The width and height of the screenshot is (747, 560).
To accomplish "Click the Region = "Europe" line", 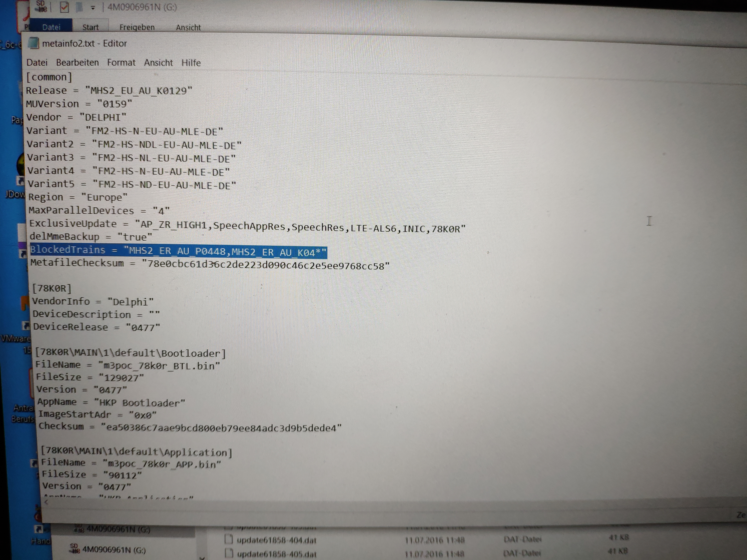I will [x=78, y=197].
